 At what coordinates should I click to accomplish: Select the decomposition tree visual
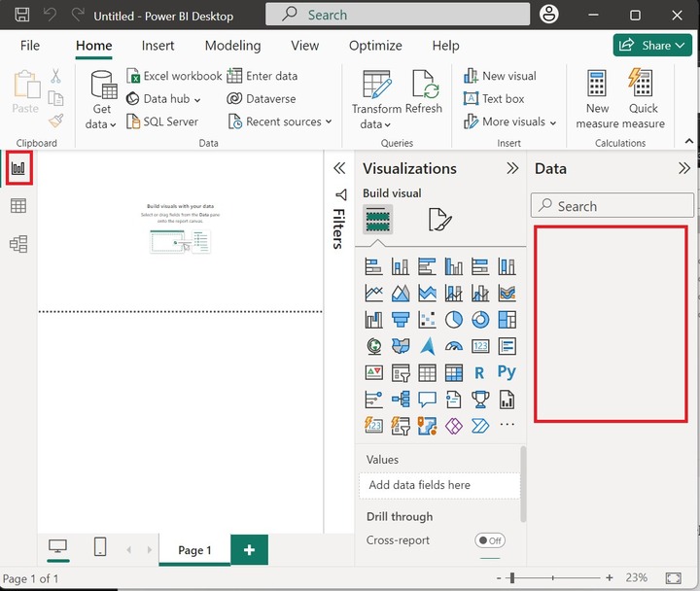pyautogui.click(x=401, y=400)
